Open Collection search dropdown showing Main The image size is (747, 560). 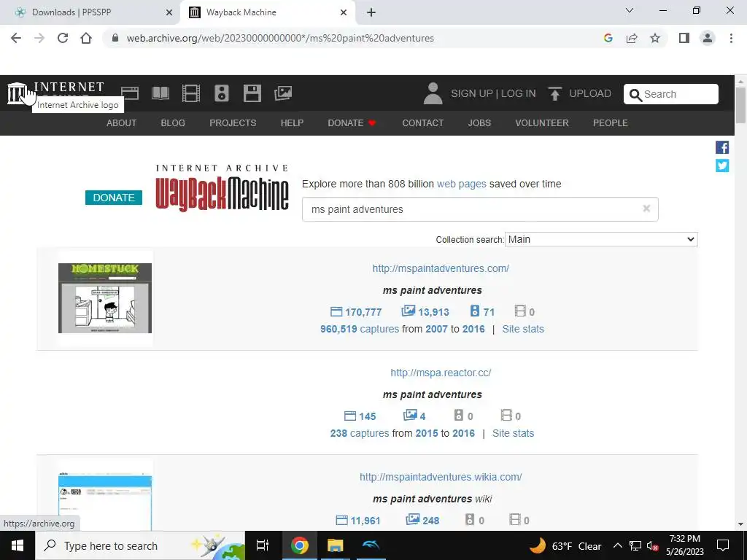tap(601, 239)
